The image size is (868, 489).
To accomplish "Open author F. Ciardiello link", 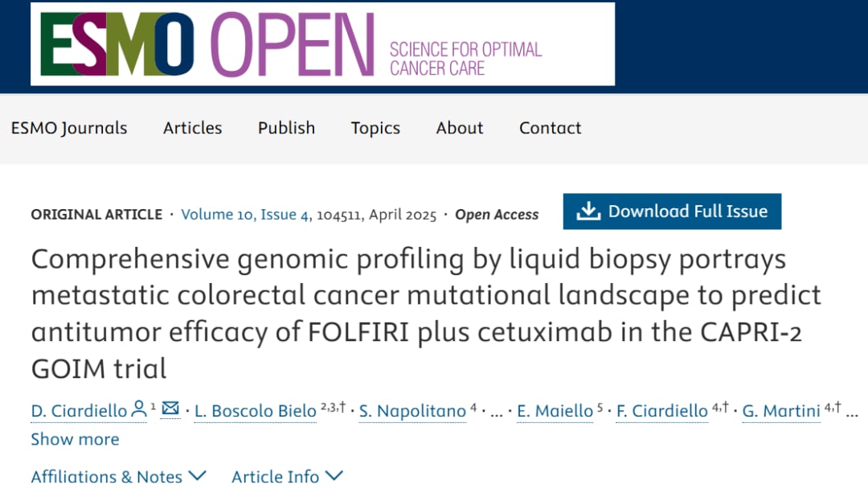I will pyautogui.click(x=662, y=411).
